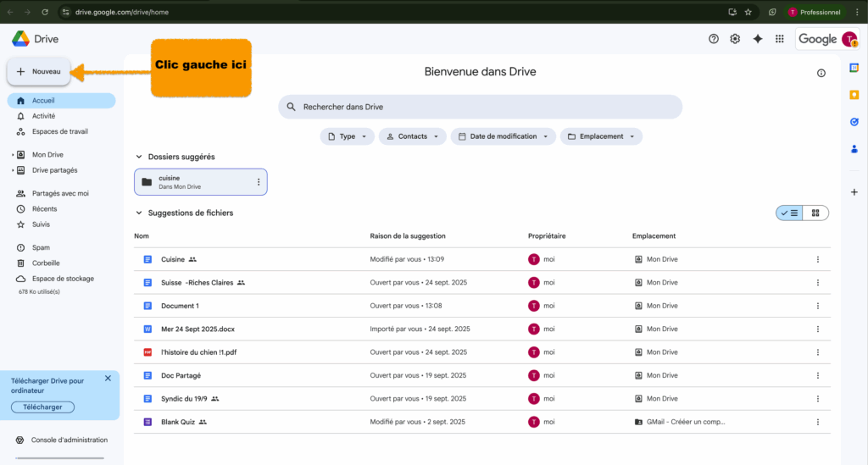
Task: Go to Corbeille in the sidebar
Action: [x=46, y=263]
